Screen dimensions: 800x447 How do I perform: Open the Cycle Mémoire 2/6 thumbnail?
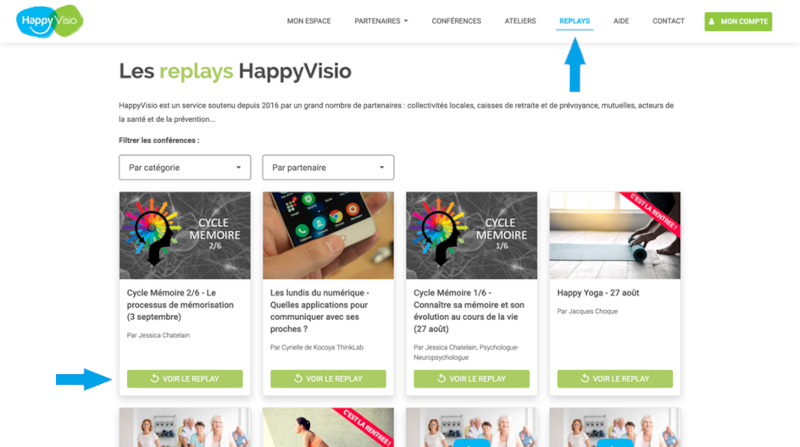[x=185, y=235]
